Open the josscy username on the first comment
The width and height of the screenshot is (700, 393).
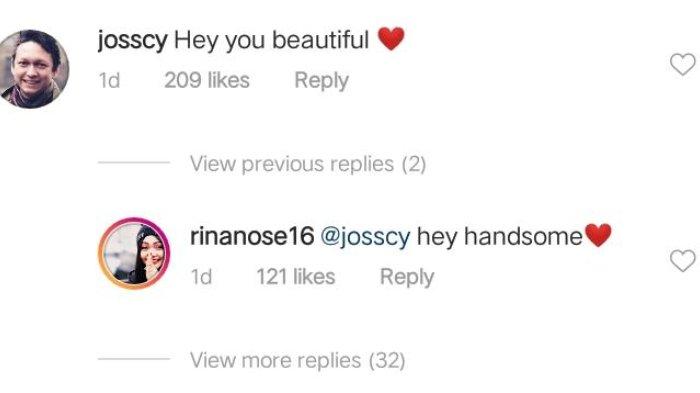133,41
